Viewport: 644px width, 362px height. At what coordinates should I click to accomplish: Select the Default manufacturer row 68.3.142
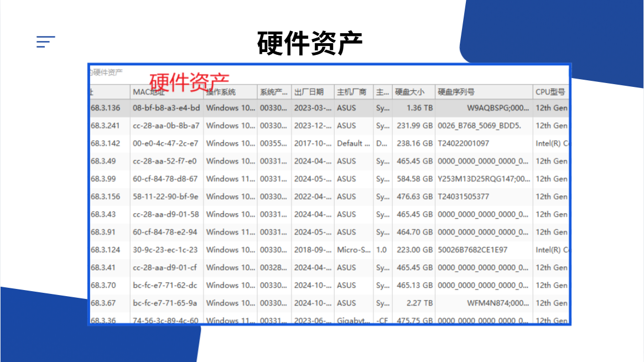point(329,143)
